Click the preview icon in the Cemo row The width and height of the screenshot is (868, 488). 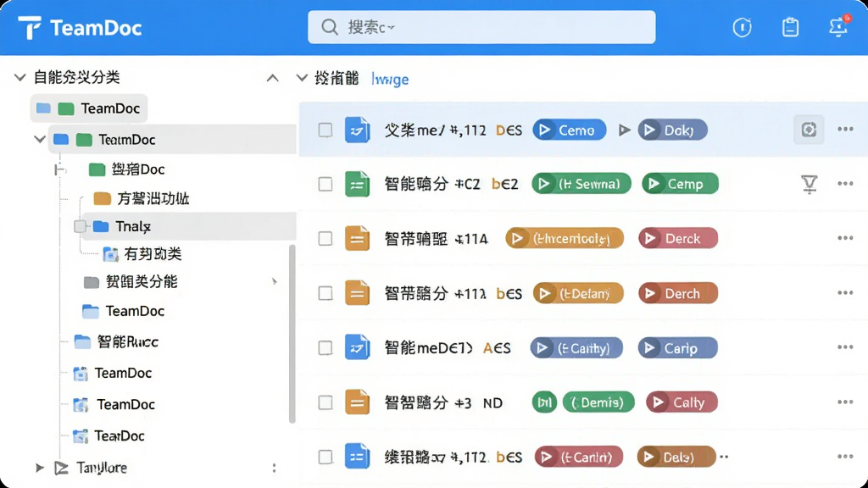(809, 130)
